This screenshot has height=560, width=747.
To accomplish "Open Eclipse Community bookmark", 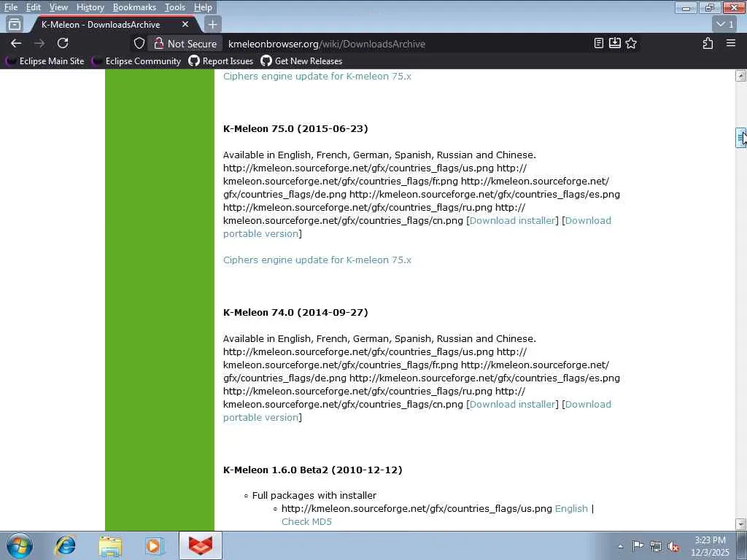I will (x=137, y=61).
